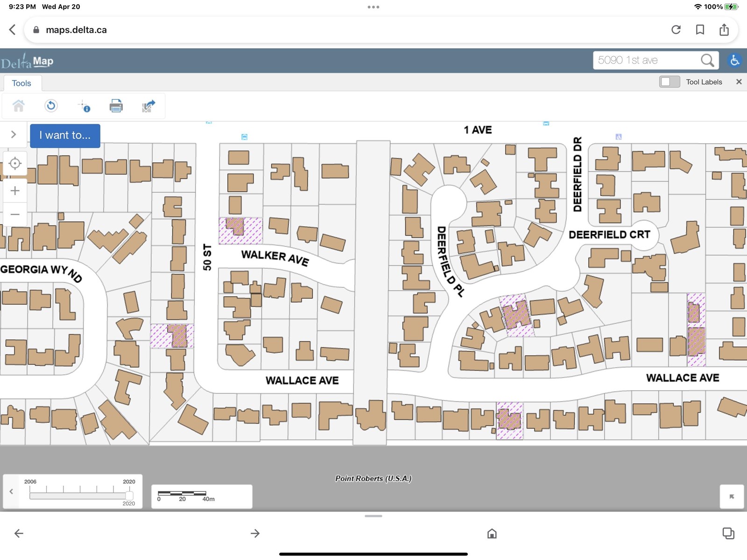Viewport: 747px width, 560px height.
Task: Zoom in with the plus button
Action: (15, 191)
